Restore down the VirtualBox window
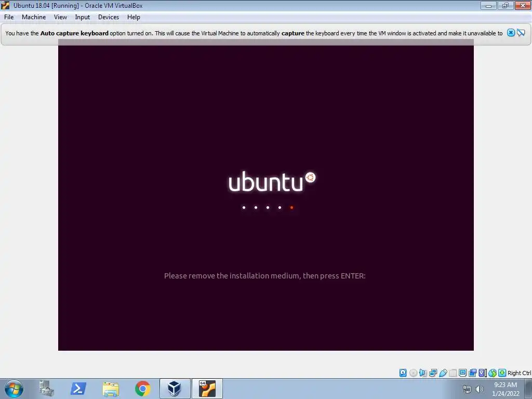 tap(506, 5)
